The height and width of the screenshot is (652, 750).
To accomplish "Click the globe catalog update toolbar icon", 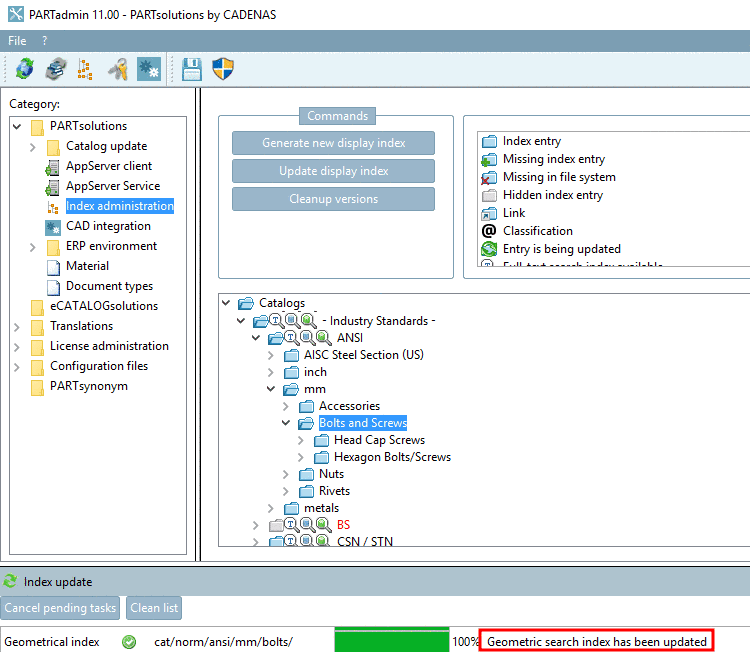I will tap(25, 69).
